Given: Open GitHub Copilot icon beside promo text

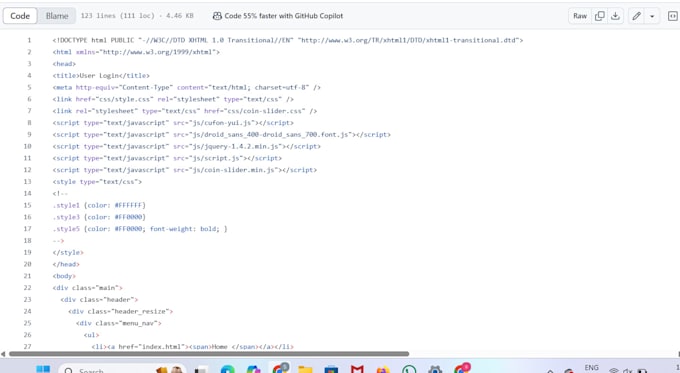Looking at the screenshot, I should 217,16.
